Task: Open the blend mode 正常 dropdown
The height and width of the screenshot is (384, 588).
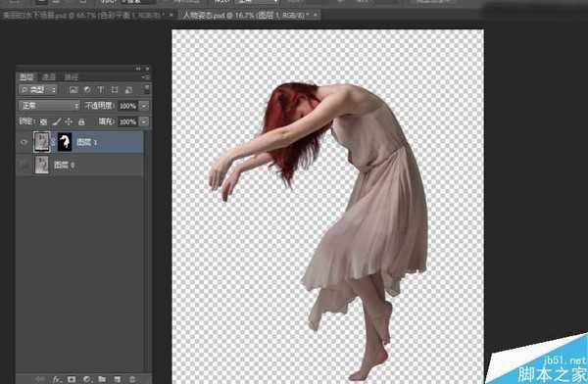Action: click(x=49, y=106)
